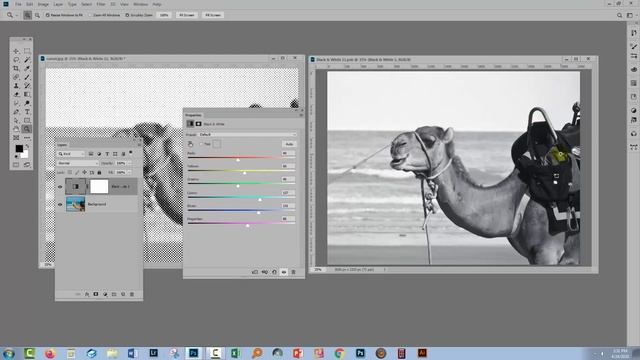
Task: Click the Fit Screen button
Action: click(187, 15)
